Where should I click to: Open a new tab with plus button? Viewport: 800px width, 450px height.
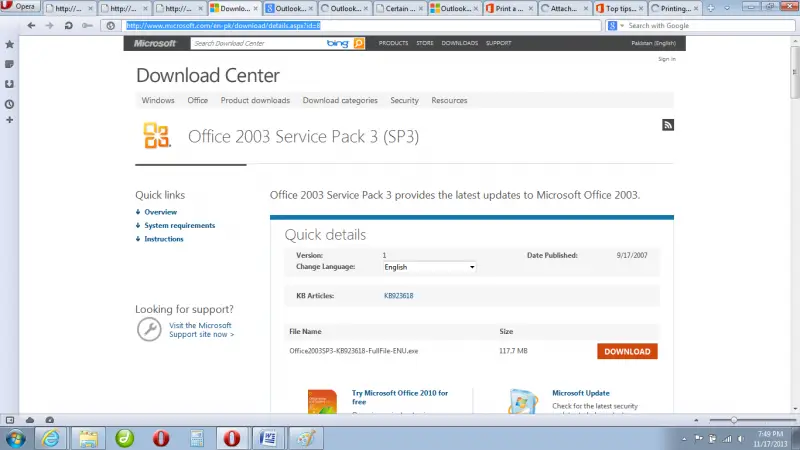711,8
